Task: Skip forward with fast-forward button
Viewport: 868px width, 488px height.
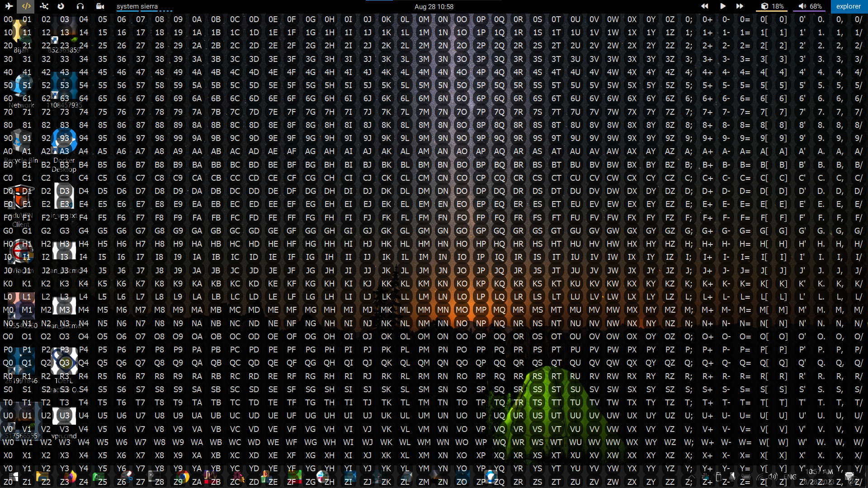Action: [740, 6]
